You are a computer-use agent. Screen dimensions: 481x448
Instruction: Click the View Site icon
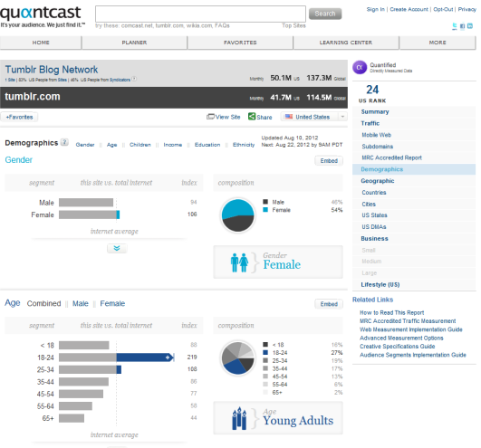[210, 117]
